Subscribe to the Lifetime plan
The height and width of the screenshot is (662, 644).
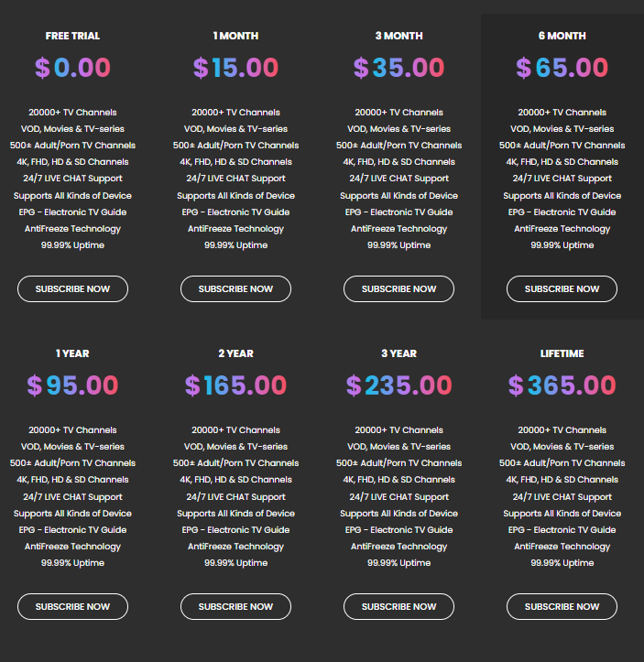tap(562, 606)
